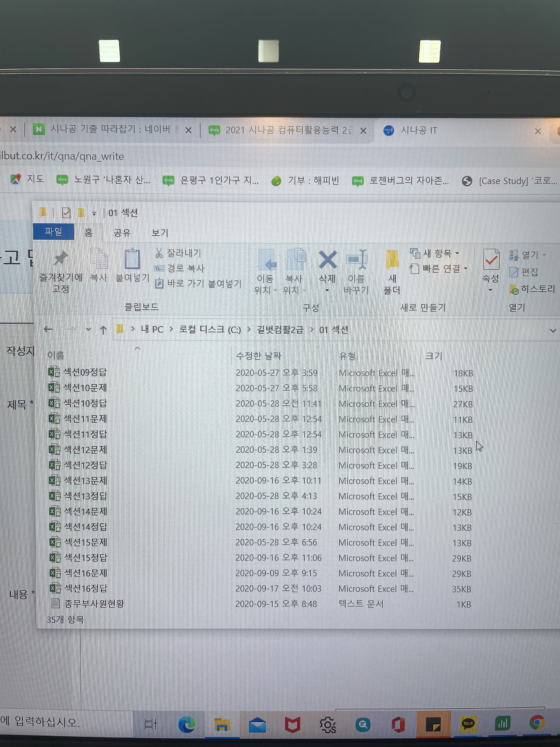Sort by 유형 column header
Viewport: 560px width, 747px height.
pyautogui.click(x=347, y=356)
